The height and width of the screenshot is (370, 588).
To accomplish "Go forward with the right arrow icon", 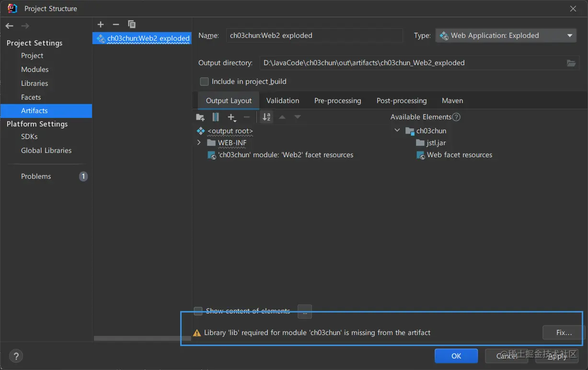I will tap(25, 25).
